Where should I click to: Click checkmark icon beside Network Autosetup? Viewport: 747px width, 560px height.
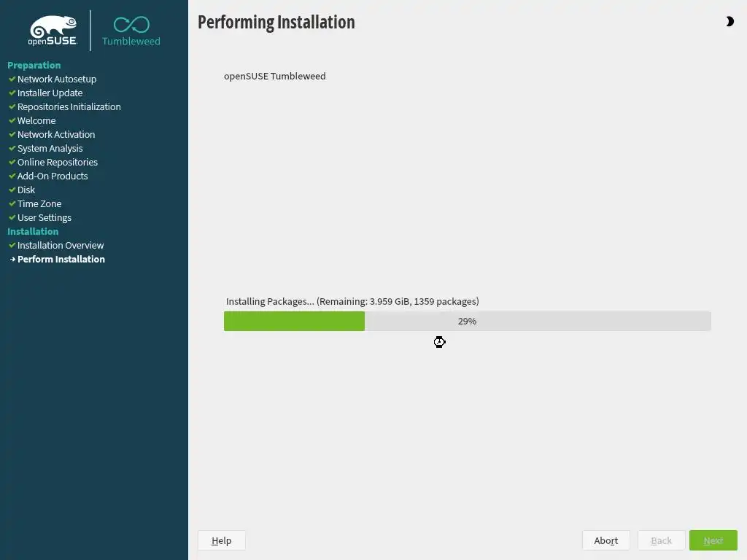(12, 79)
